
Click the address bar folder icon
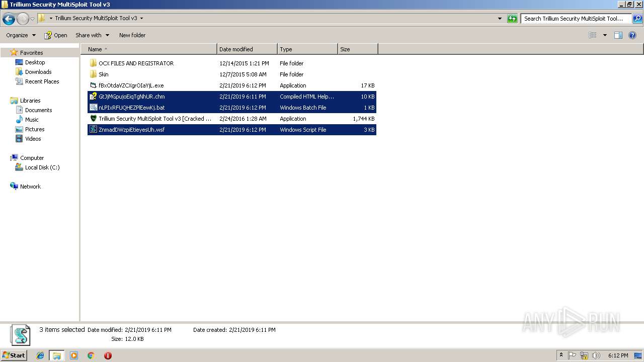point(42,18)
